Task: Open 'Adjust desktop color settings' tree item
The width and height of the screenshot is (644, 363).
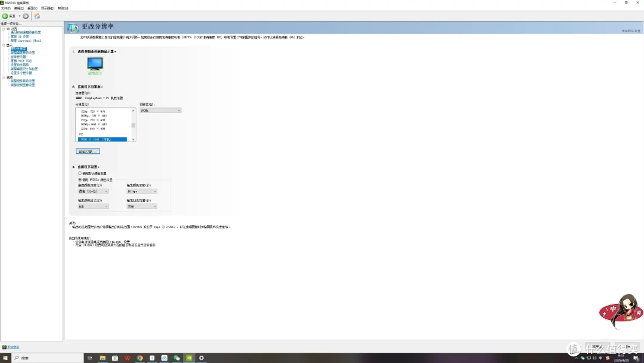Action: pos(23,53)
